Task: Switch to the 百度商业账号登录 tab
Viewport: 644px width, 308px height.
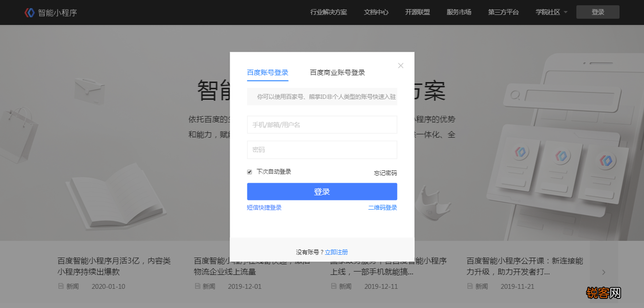Action: pyautogui.click(x=338, y=72)
